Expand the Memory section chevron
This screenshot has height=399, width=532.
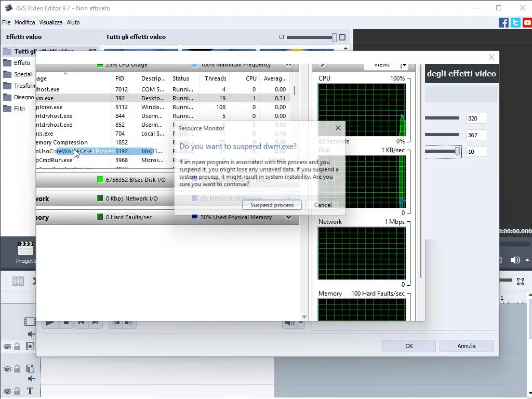[x=288, y=217]
